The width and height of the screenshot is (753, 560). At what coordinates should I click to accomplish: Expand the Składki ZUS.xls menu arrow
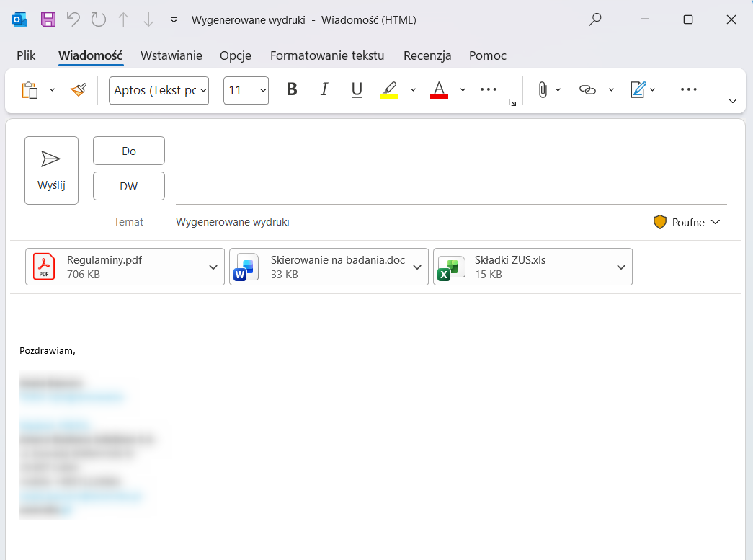621,267
